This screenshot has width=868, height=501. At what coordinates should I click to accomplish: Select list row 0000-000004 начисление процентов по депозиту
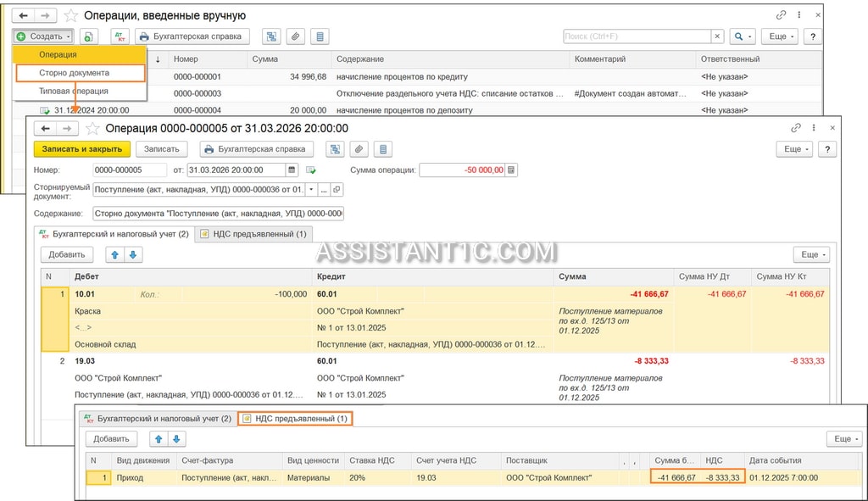pos(417,110)
